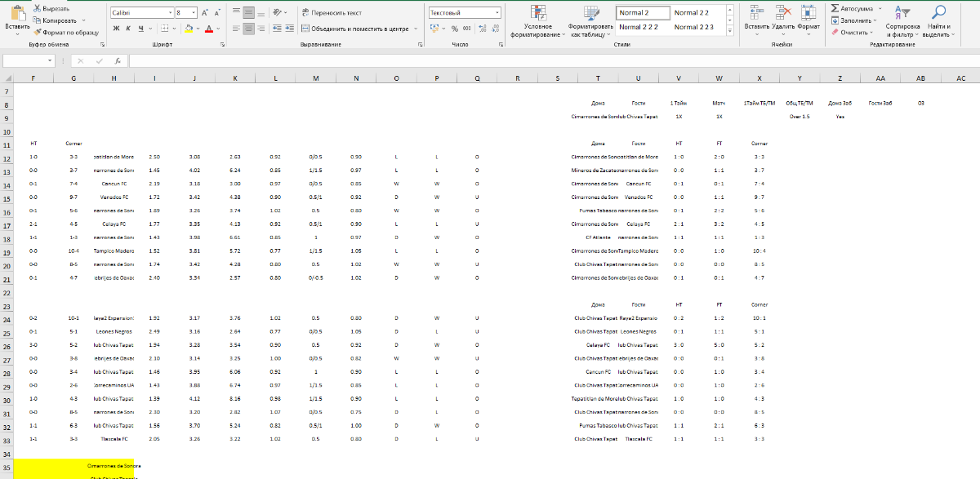Click the Cut (Вырезать) scissors icon
This screenshot has height=479, width=980.
coord(38,8)
